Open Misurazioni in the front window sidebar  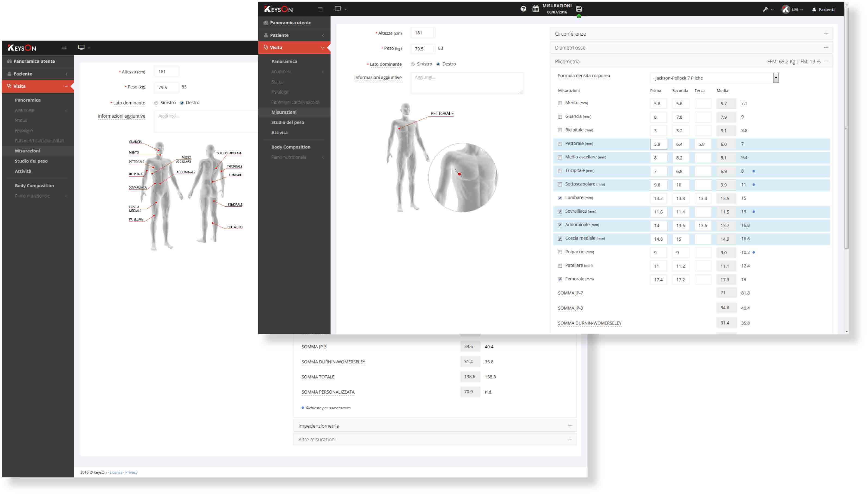[284, 112]
